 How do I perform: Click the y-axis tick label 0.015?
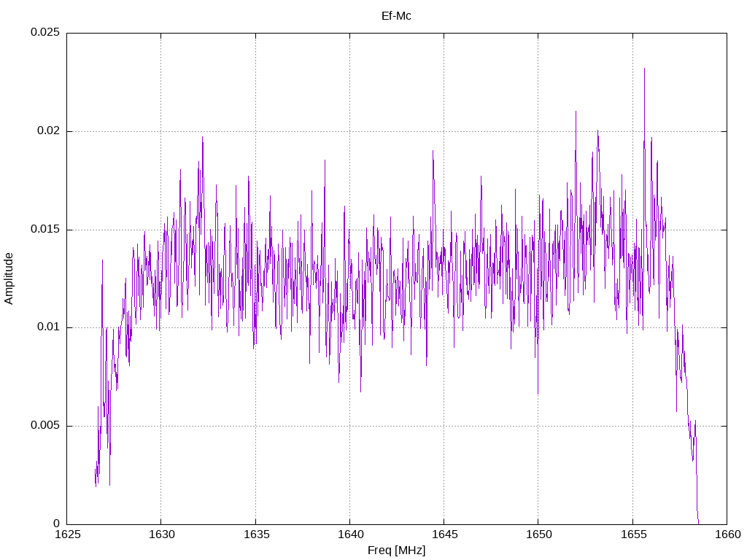[x=45, y=229]
